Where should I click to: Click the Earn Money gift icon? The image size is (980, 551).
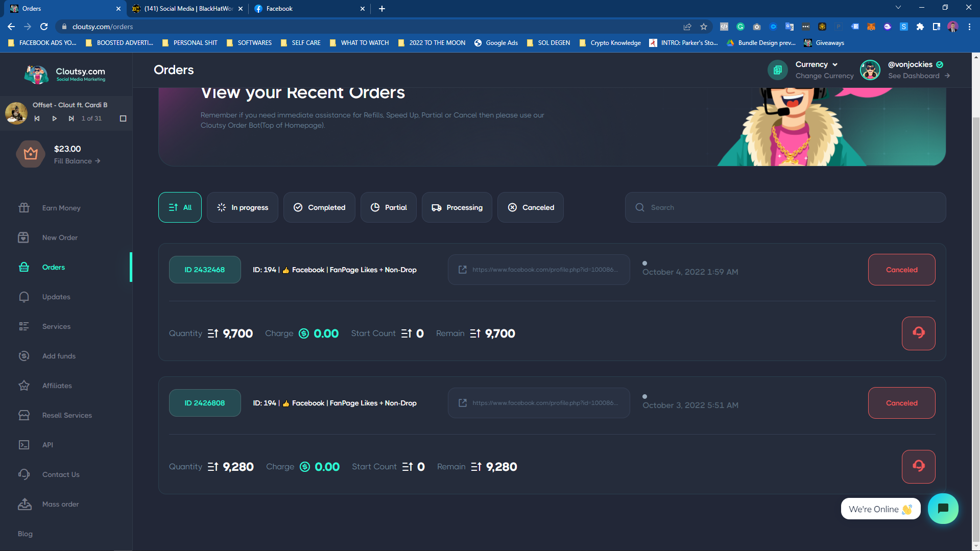[x=24, y=208]
